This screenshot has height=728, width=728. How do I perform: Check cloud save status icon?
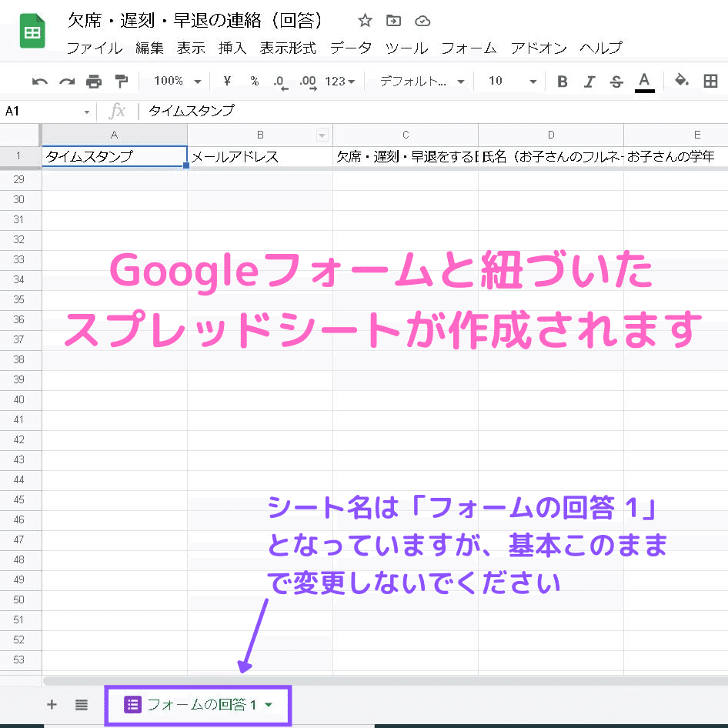tap(422, 21)
